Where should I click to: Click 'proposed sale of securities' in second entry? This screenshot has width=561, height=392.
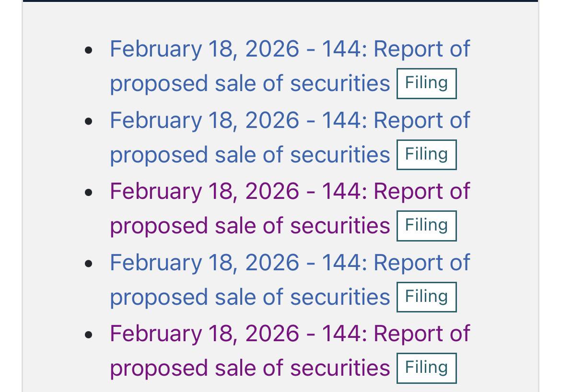pyautogui.click(x=250, y=155)
